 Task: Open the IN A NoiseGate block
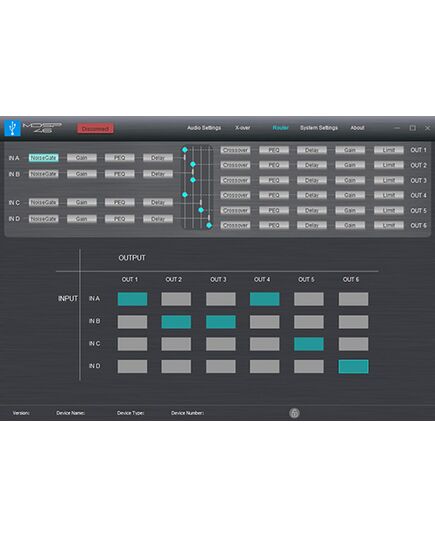click(x=44, y=158)
